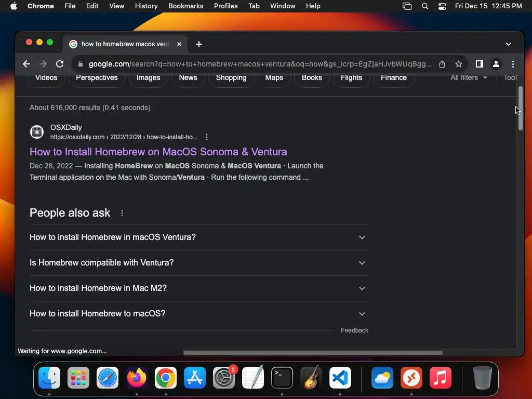Share this page using the share icon

pyautogui.click(x=442, y=64)
